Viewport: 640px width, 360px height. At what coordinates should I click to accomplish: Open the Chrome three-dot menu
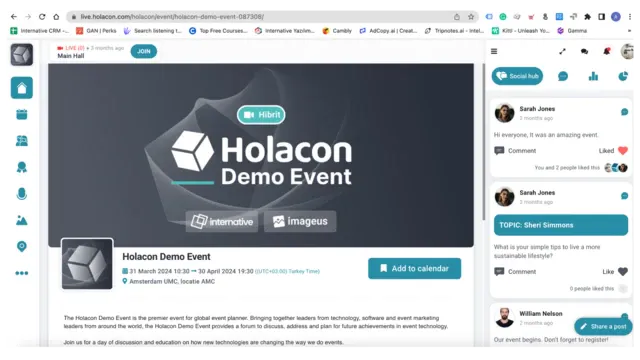[630, 17]
